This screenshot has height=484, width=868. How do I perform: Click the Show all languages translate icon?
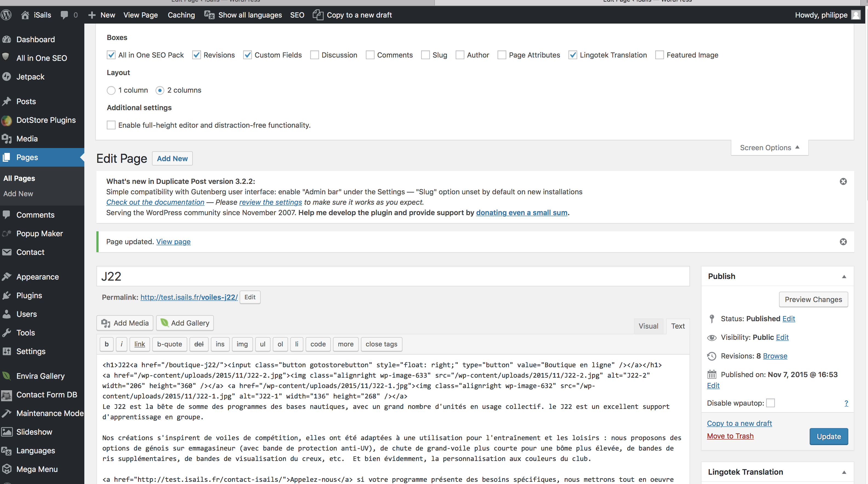209,15
